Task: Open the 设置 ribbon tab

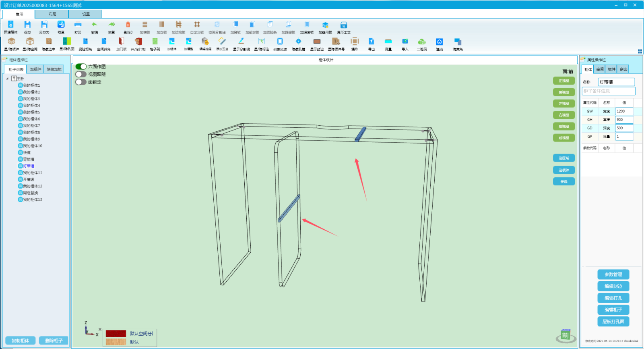Action: pyautogui.click(x=86, y=14)
